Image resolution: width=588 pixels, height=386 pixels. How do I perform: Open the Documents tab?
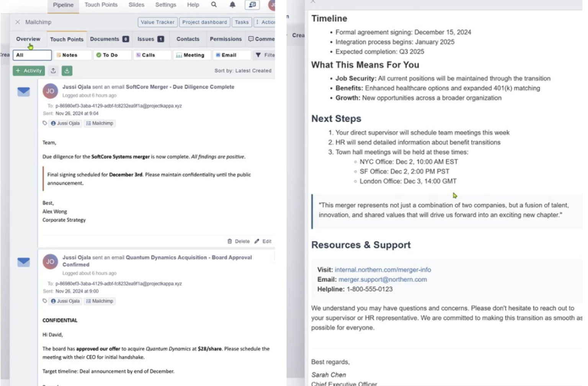109,39
